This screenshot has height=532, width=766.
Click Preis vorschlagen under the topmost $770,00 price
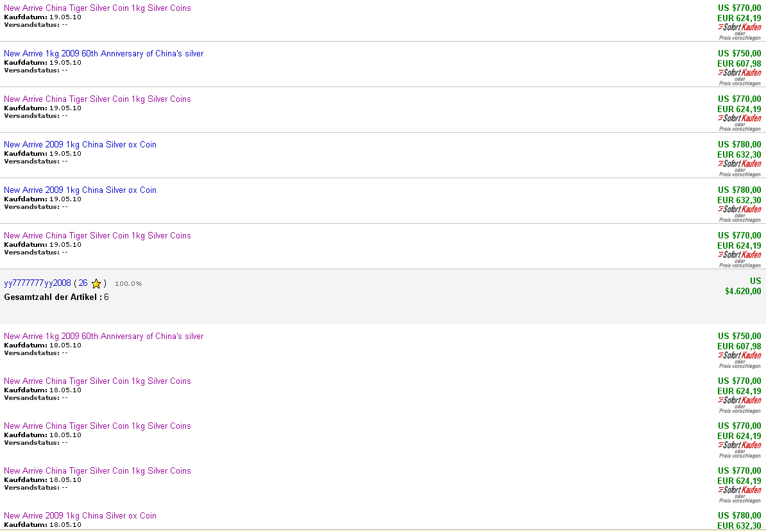click(740, 38)
